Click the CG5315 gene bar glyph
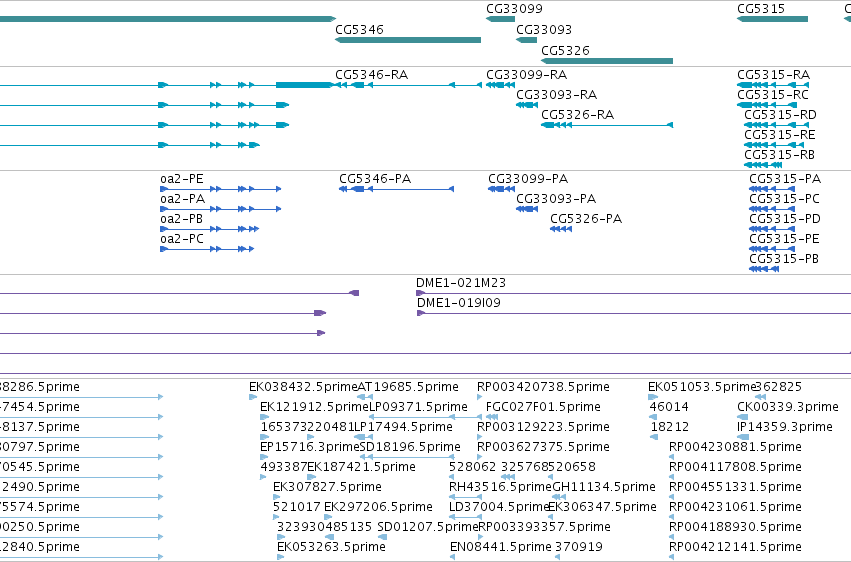 772,19
